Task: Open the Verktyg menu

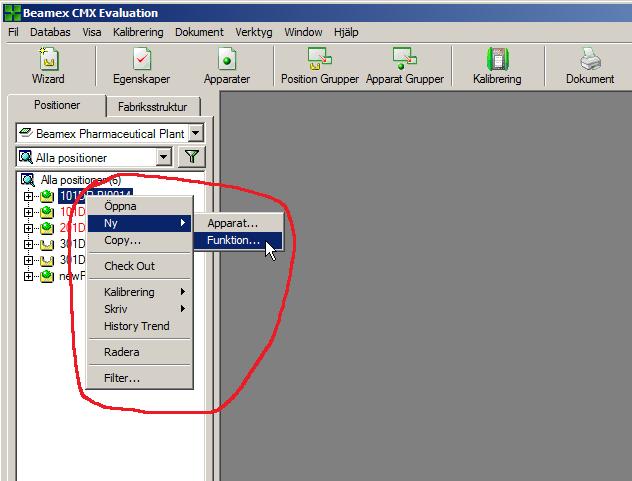Action: point(254,32)
